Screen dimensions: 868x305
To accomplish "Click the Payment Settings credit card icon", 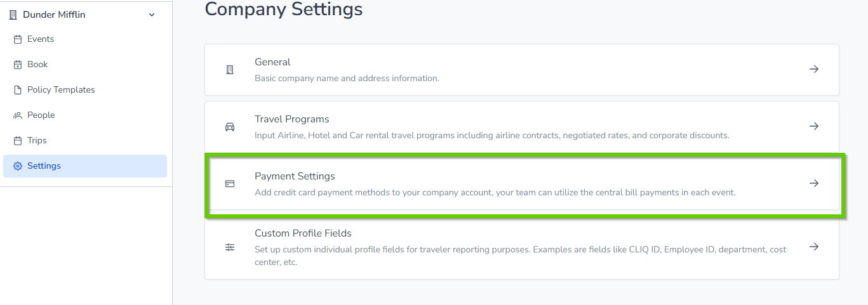I will point(230,184).
